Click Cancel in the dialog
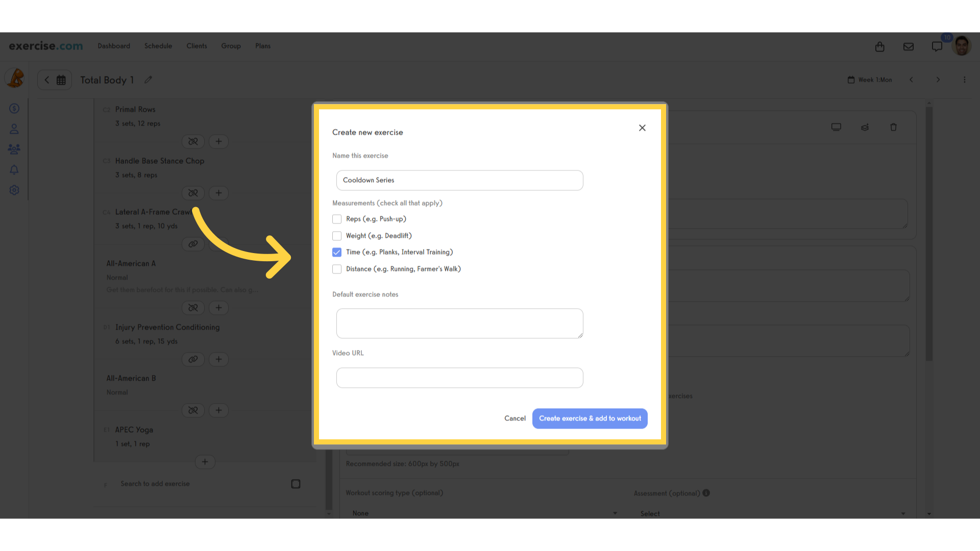The image size is (980, 551). tap(514, 418)
